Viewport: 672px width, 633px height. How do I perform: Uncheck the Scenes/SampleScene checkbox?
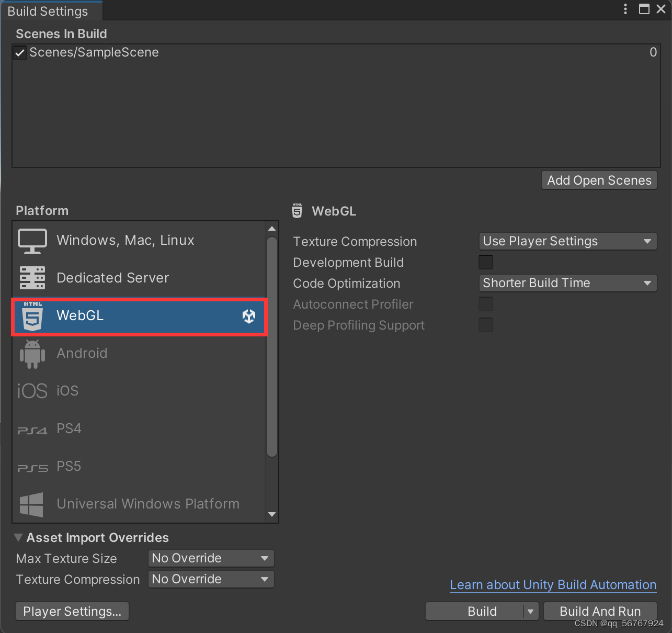[x=19, y=52]
